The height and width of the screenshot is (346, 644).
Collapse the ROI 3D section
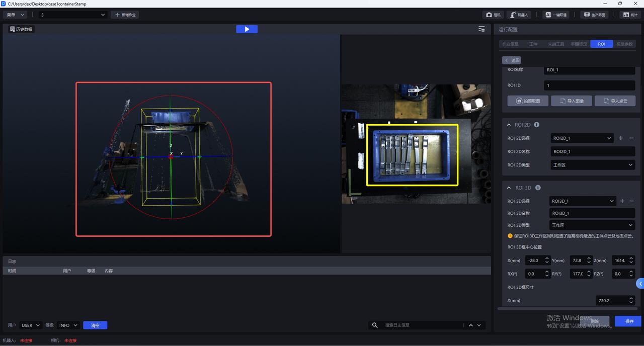[509, 188]
